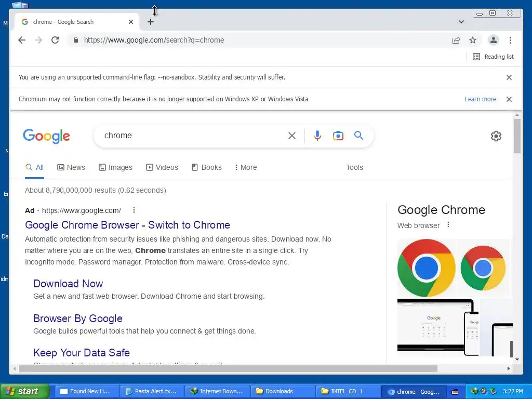Dismiss the Windows XP support warning
The image size is (532, 399).
coord(509,99)
